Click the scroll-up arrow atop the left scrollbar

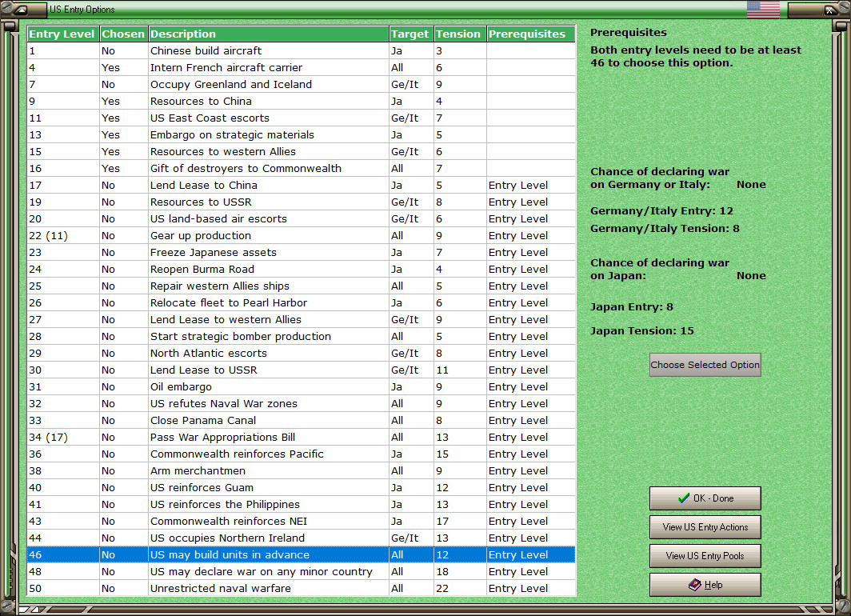(x=10, y=26)
